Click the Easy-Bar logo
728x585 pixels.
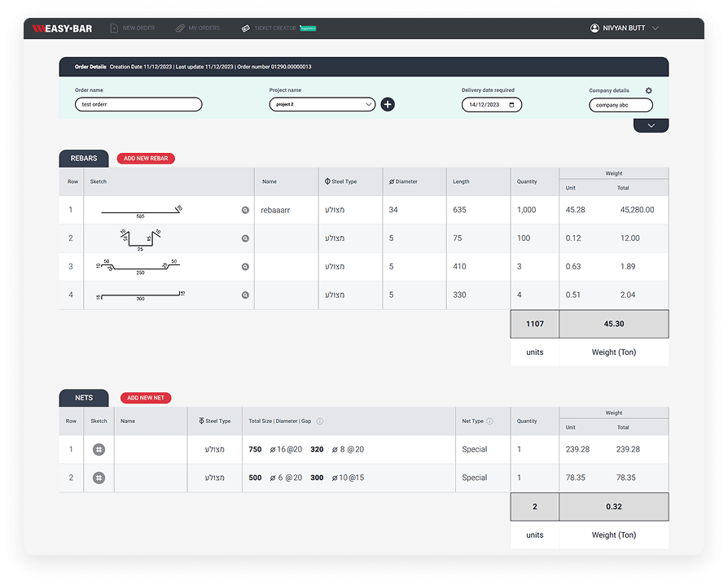coord(62,28)
